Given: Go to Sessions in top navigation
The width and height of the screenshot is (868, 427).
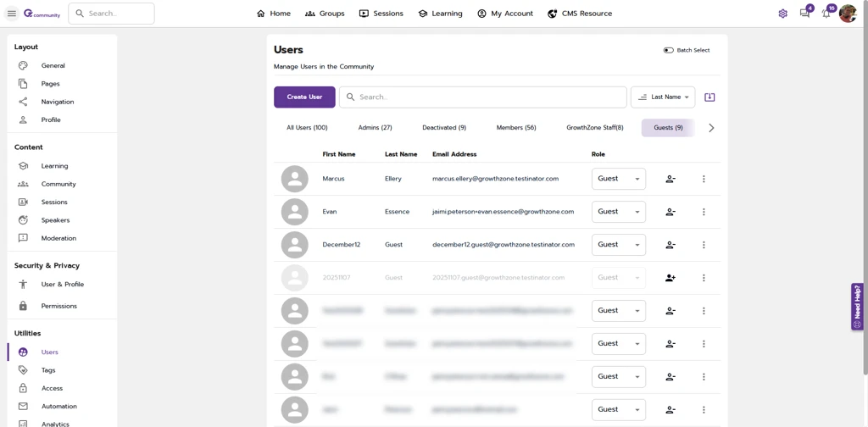Looking at the screenshot, I should [381, 14].
